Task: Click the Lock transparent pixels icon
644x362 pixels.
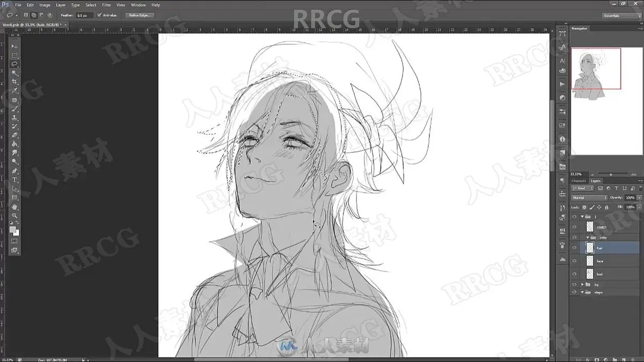Action: click(584, 207)
